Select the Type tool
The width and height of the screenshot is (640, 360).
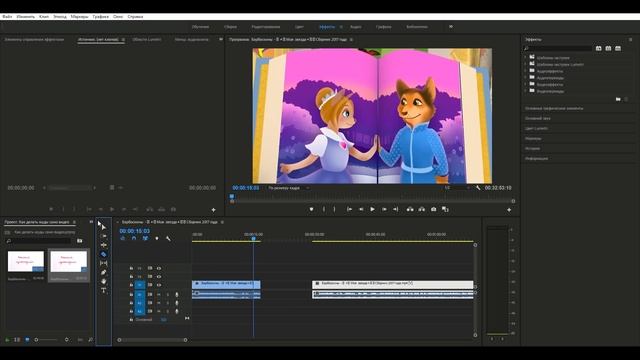103,290
